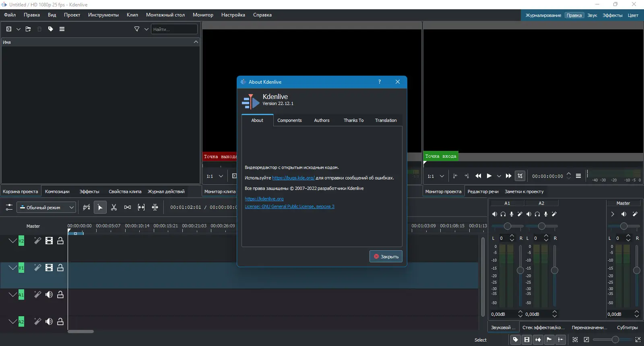
Task: Expand the bin filter dropdown arrow
Action: point(147,29)
